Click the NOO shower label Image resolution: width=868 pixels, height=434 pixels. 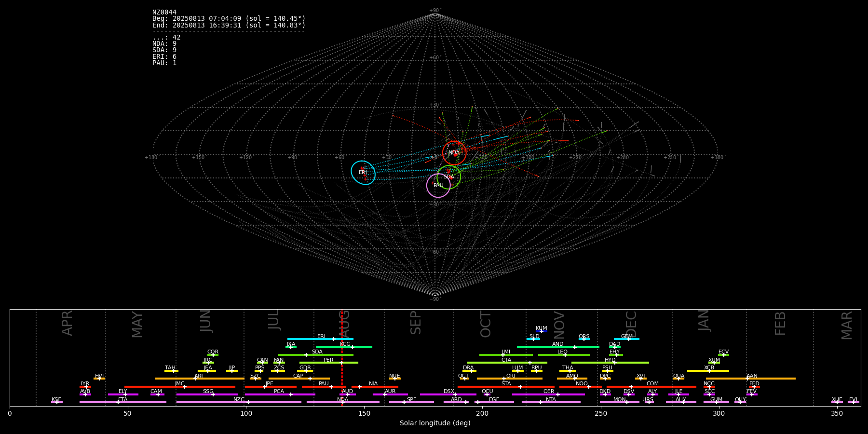coord(582,384)
